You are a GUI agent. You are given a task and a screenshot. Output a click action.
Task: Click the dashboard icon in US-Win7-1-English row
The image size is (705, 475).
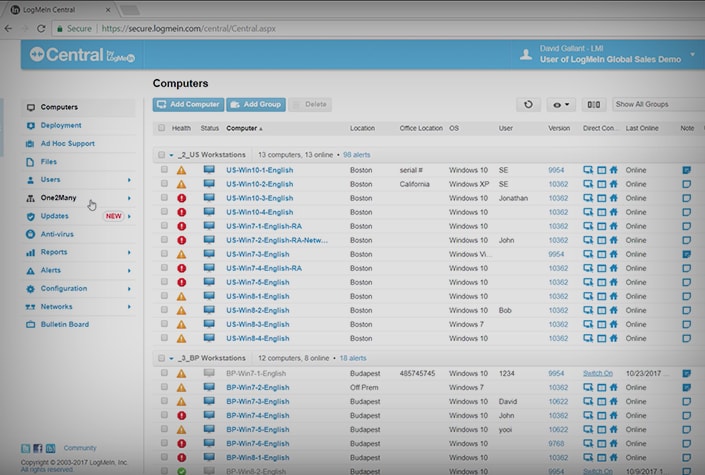[x=601, y=226]
